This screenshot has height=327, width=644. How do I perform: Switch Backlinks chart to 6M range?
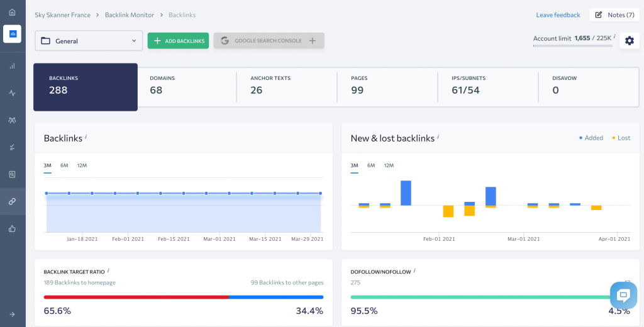tap(64, 165)
